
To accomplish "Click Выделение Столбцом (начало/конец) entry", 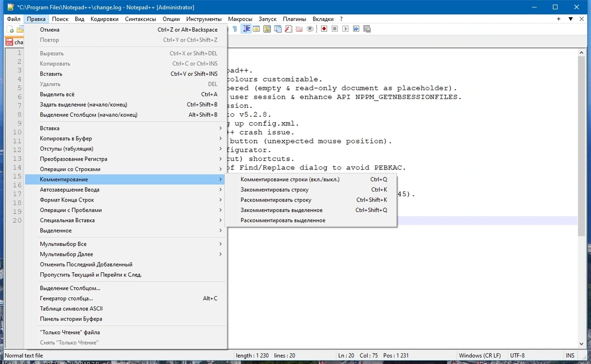I will click(x=126, y=115).
